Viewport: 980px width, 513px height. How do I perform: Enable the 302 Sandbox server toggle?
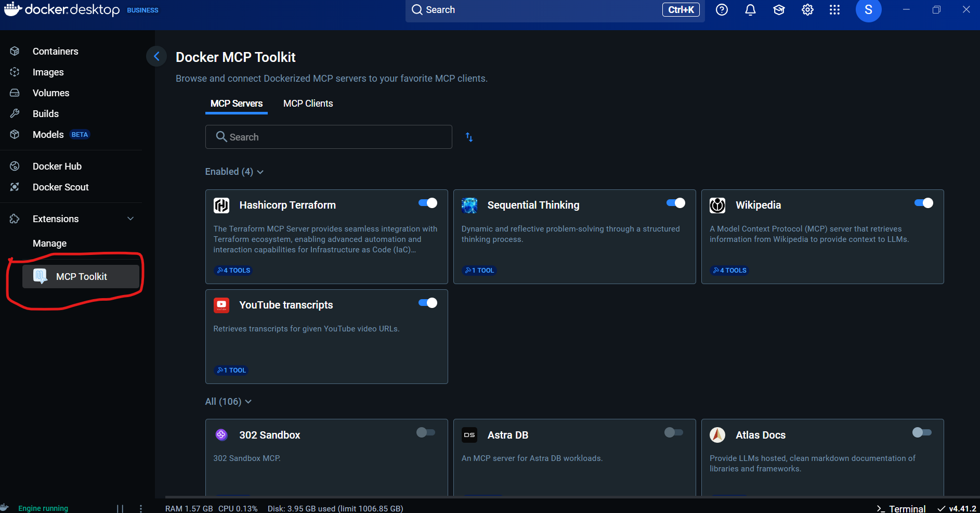(426, 432)
